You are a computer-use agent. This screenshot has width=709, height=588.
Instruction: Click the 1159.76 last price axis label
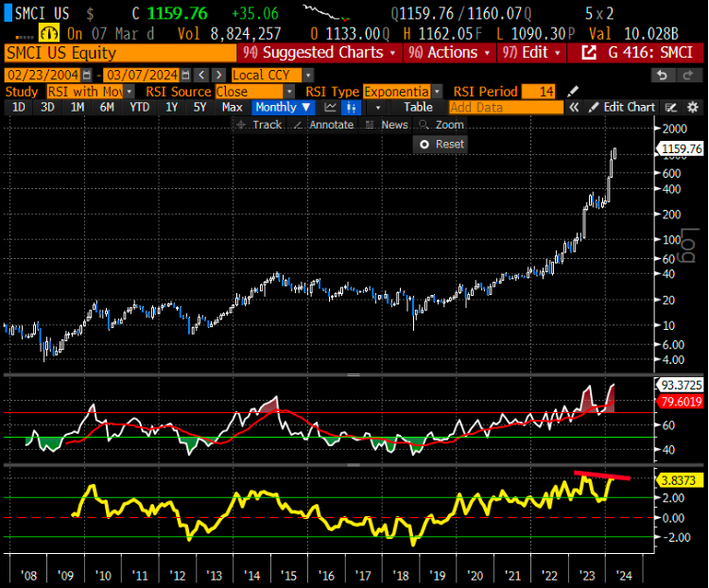click(x=681, y=148)
